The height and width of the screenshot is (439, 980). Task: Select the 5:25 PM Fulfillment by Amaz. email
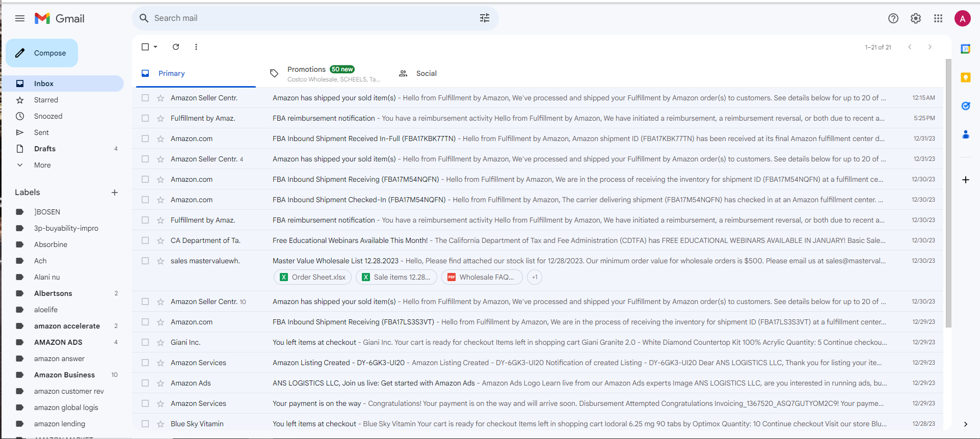point(145,118)
